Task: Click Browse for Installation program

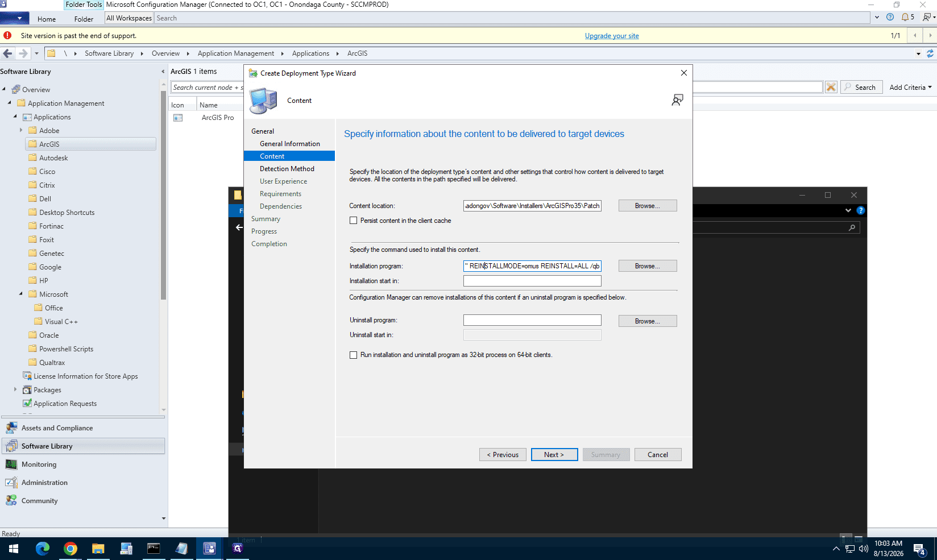Action: tap(648, 266)
